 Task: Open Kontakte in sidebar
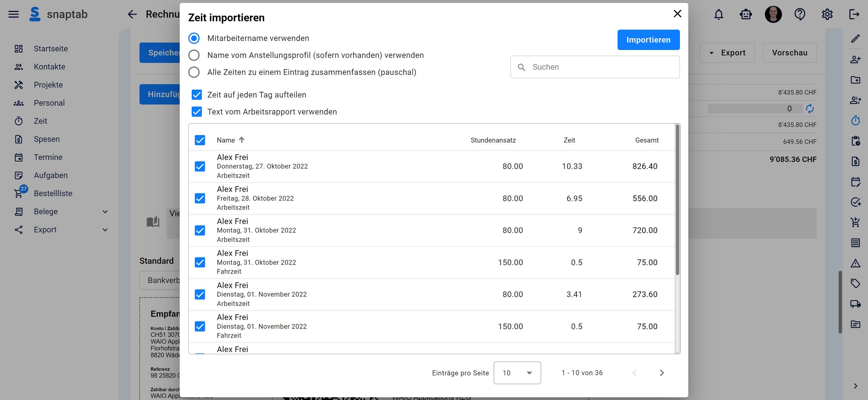click(x=49, y=67)
